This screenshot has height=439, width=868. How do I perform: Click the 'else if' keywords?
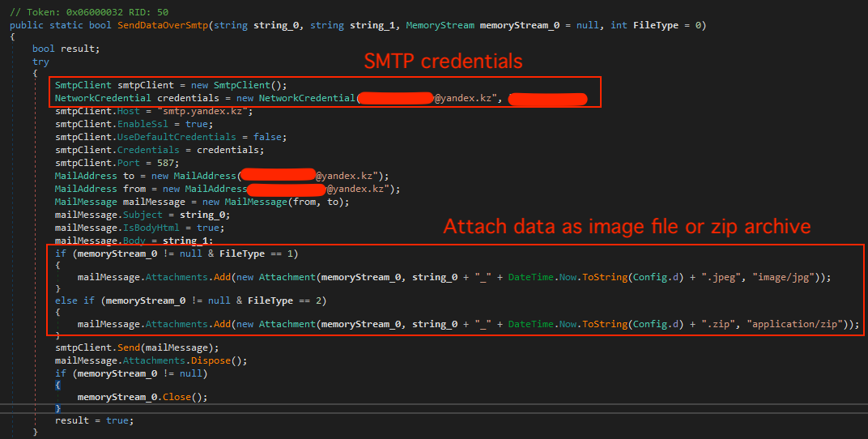(x=74, y=300)
